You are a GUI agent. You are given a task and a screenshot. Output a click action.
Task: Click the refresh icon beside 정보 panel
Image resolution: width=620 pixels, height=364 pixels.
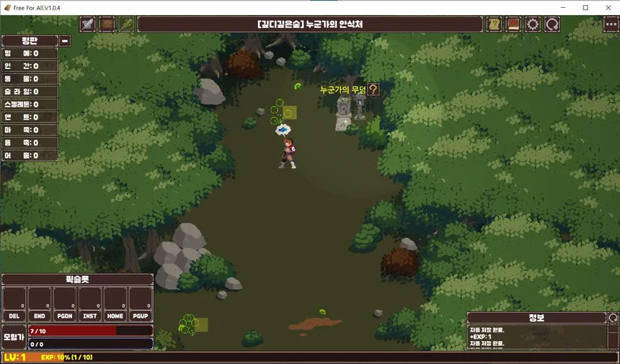click(613, 317)
